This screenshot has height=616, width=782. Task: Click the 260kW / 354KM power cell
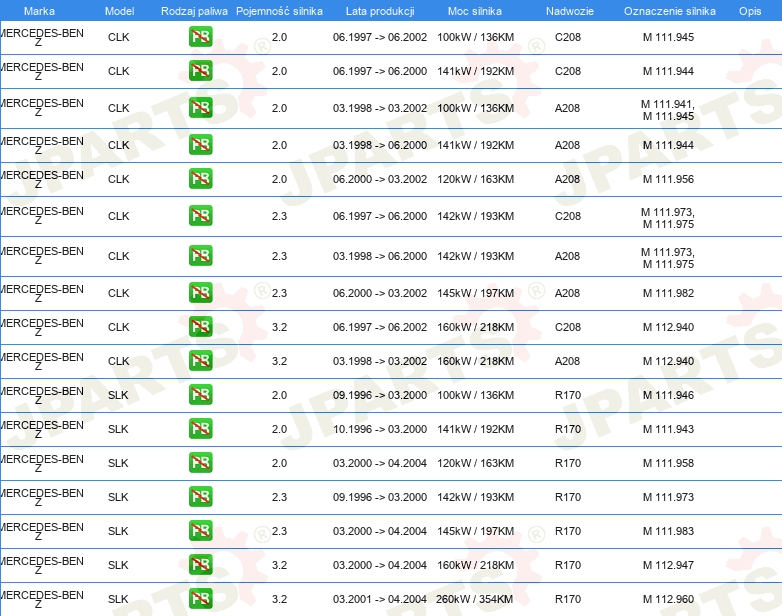(474, 599)
